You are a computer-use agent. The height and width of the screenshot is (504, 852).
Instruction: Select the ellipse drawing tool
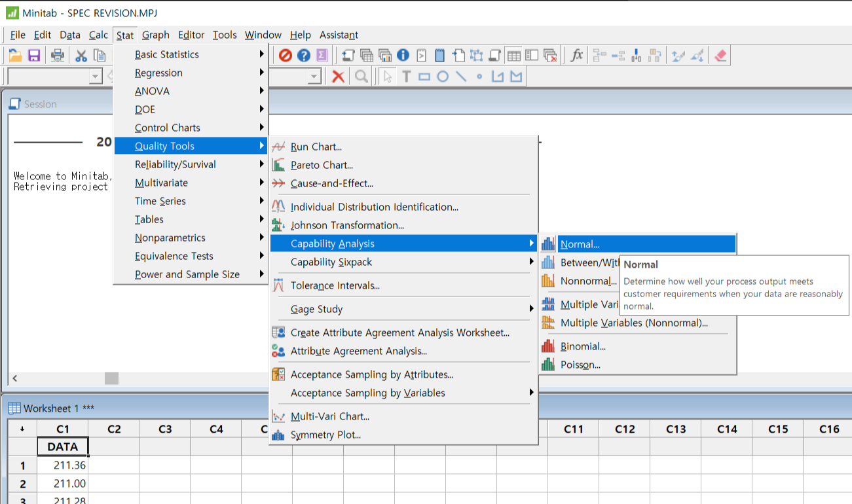click(443, 77)
